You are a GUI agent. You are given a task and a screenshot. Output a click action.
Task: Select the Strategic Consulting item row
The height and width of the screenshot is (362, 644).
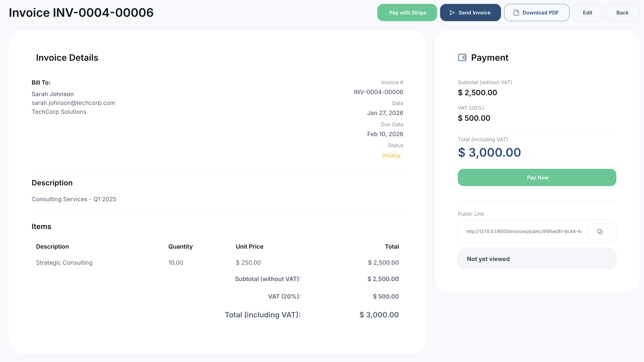[64, 263]
